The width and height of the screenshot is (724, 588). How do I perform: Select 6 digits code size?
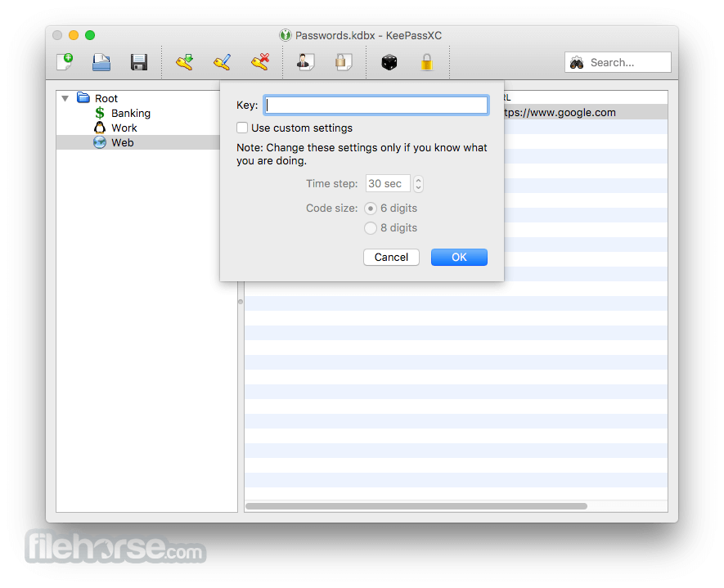371,209
